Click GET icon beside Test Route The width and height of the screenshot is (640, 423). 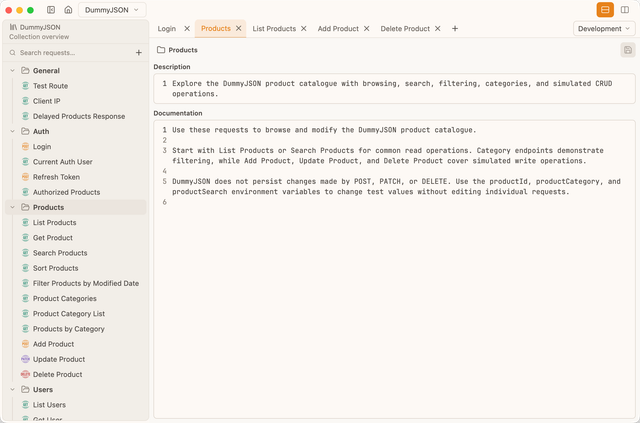coord(25,86)
